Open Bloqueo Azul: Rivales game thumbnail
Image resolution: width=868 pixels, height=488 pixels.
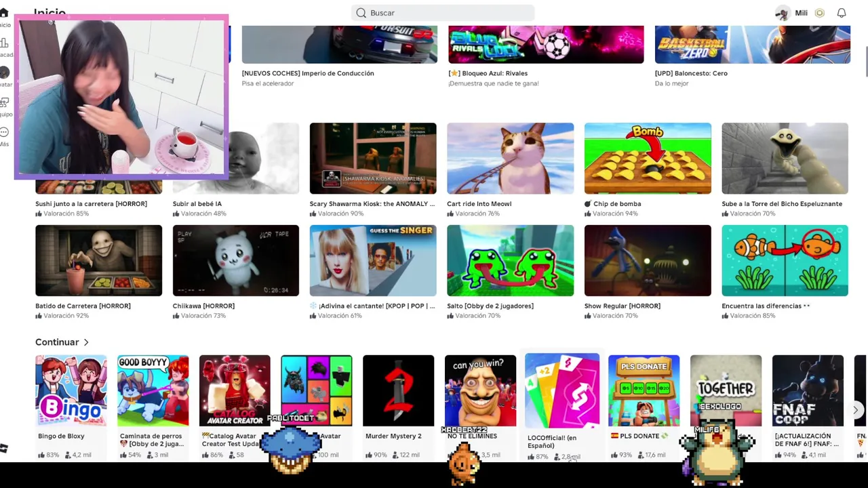pyautogui.click(x=546, y=45)
